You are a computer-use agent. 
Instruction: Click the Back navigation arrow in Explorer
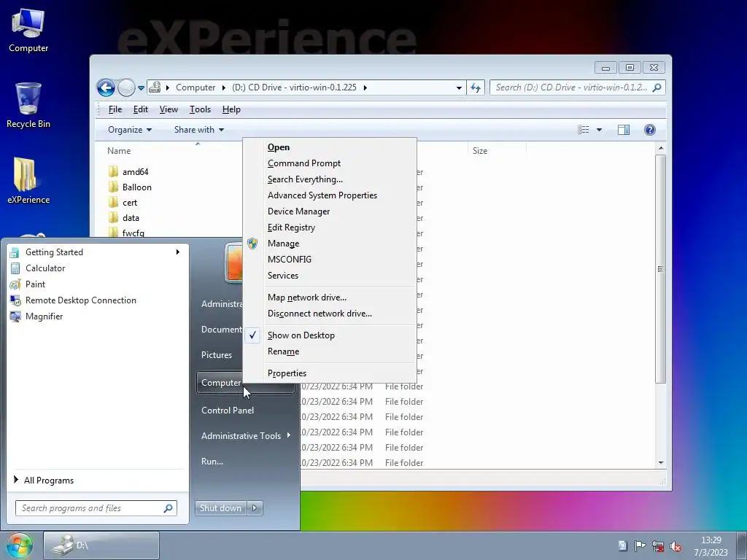point(106,87)
